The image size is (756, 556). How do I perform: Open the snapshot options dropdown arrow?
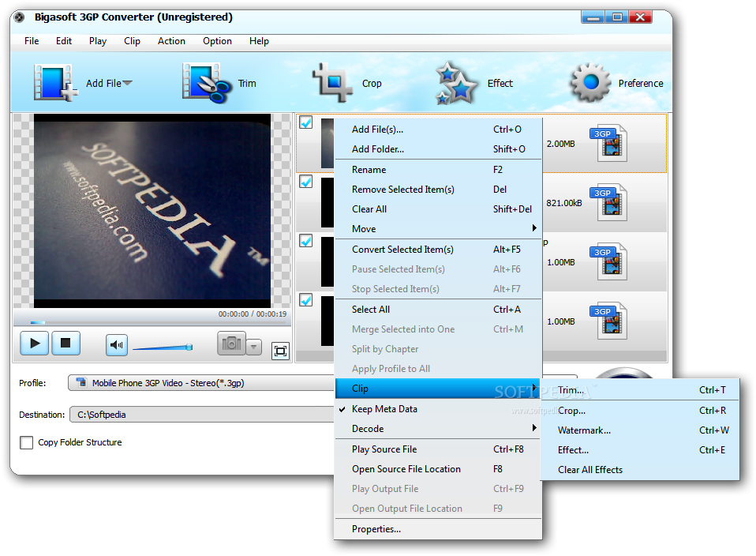(253, 347)
